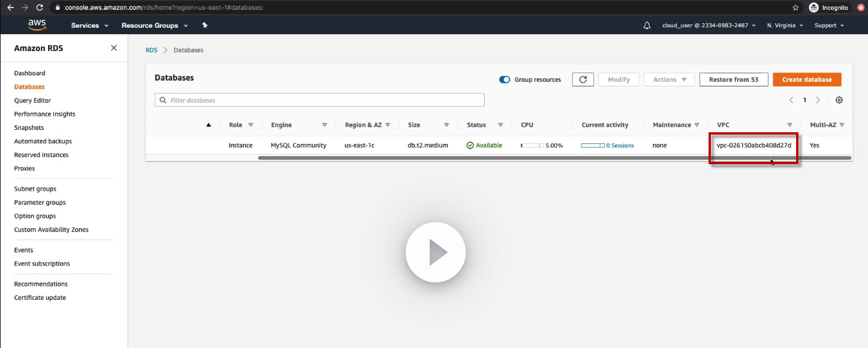Open Query Editor in the sidebar
This screenshot has height=348, width=868.
tap(32, 100)
